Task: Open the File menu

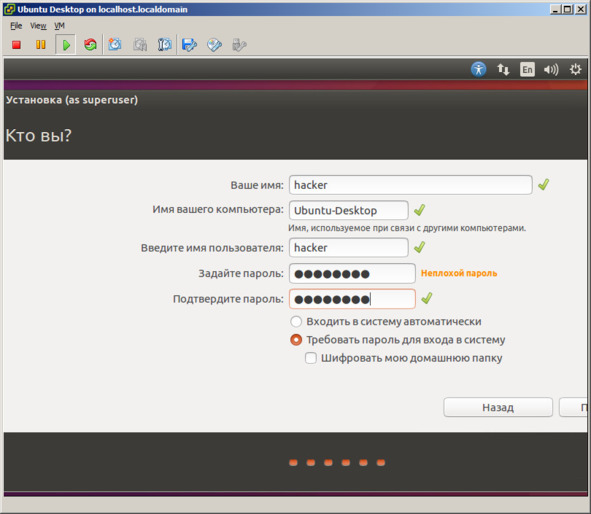Action: click(16, 26)
